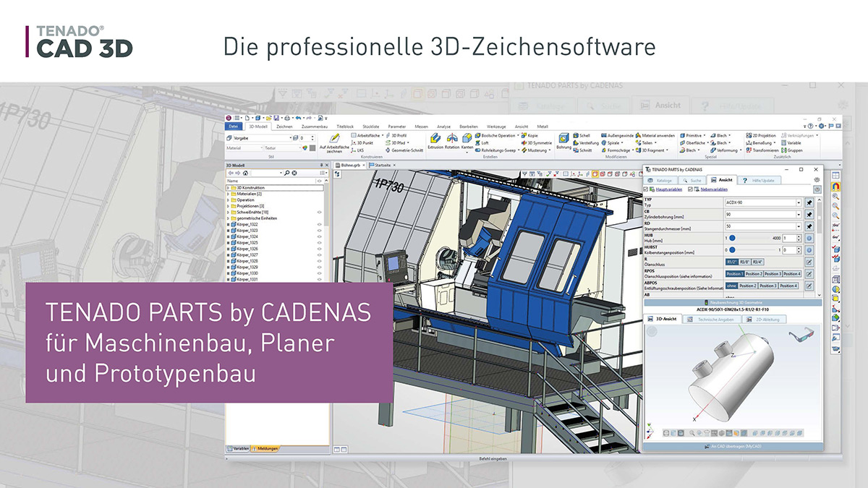Select the Rotation tool
Screen dimensions: 868x488
452,140
